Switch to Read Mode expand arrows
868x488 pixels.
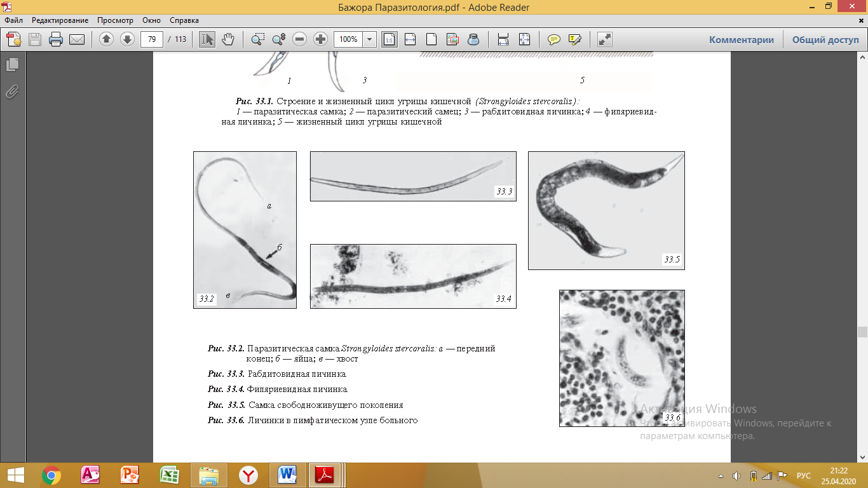pyautogui.click(x=605, y=39)
